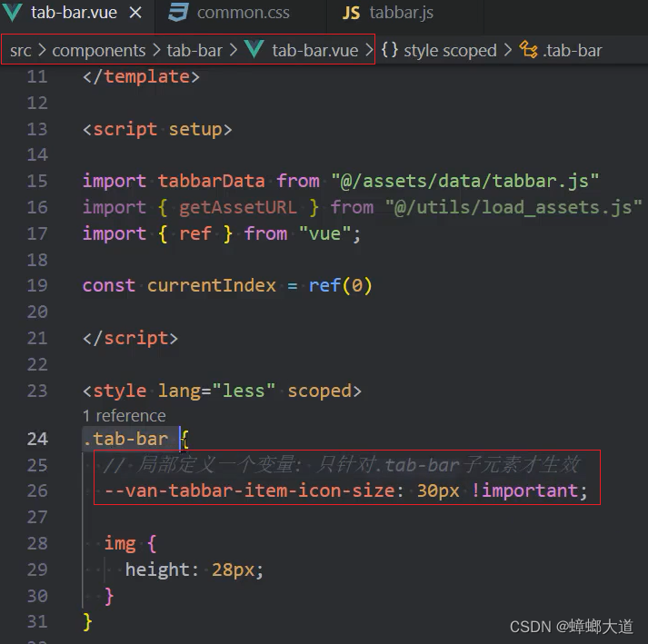Click the CSS icon on common.css tab

178,13
